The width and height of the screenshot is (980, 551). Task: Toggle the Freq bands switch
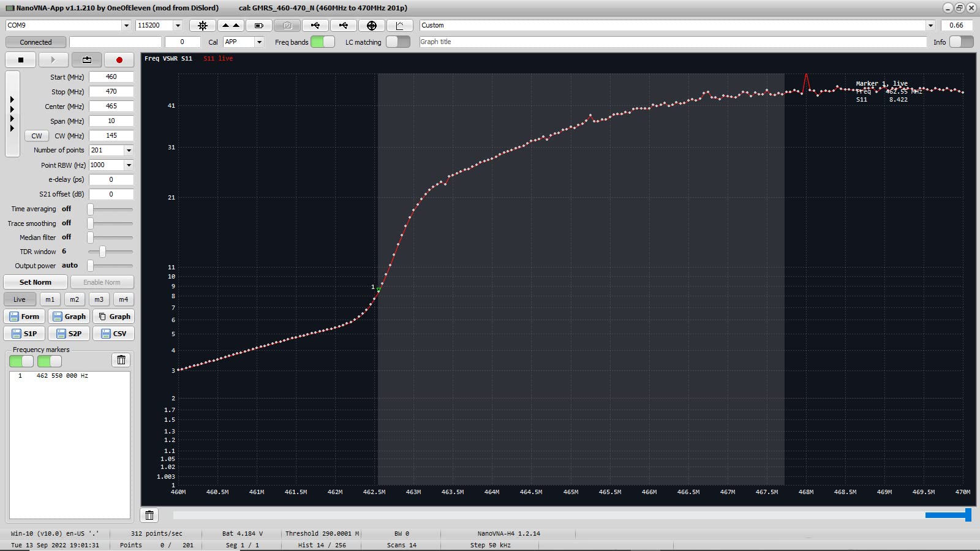click(323, 42)
